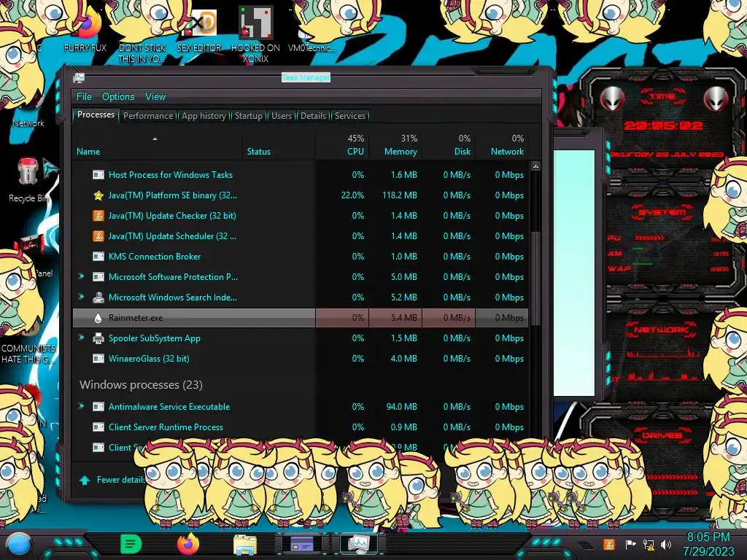The width and height of the screenshot is (747, 560).
Task: Open the network tray icon
Action: point(649,544)
